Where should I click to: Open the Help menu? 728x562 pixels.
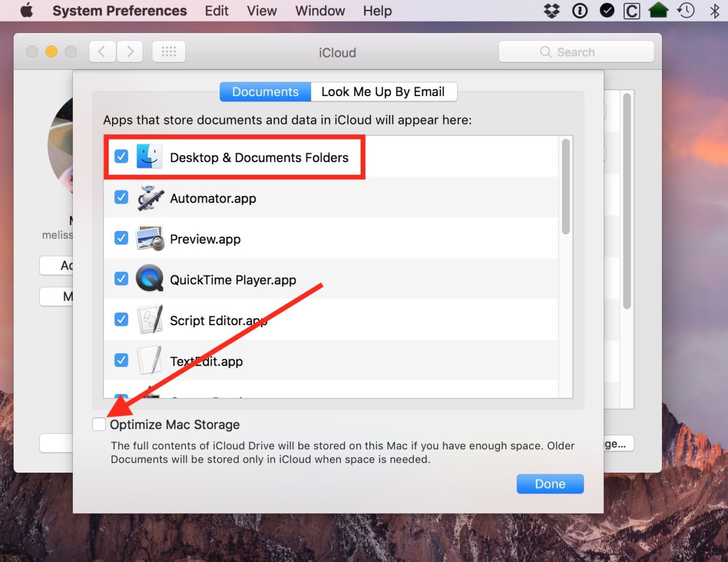click(x=378, y=11)
